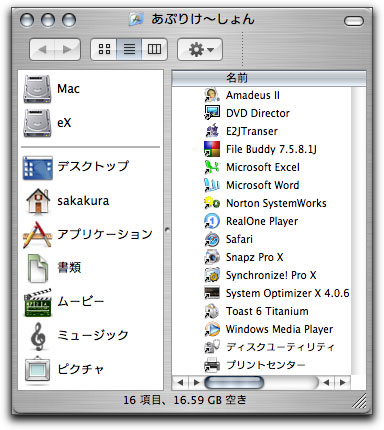Screen dimensions: 384x430
Task: Select the File Buddy 7.5.8.1J icon
Action: (x=212, y=149)
